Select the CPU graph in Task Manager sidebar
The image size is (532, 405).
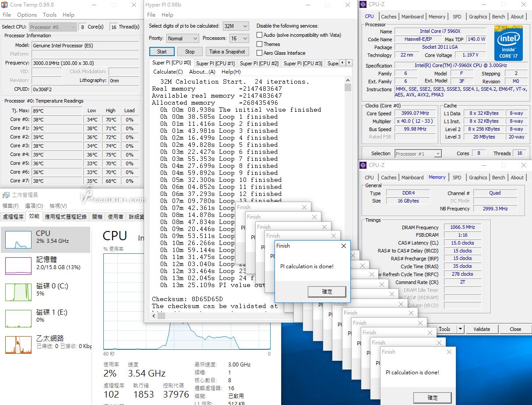point(18,240)
